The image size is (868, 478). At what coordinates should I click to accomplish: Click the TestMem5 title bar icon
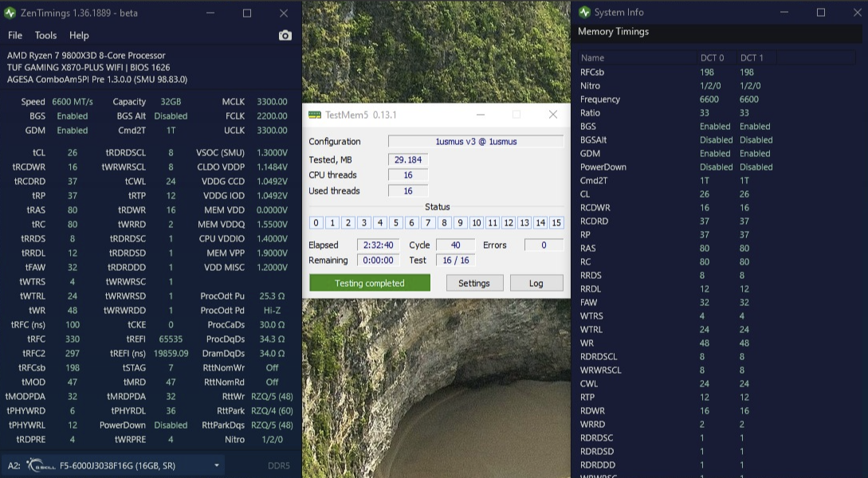[314, 115]
